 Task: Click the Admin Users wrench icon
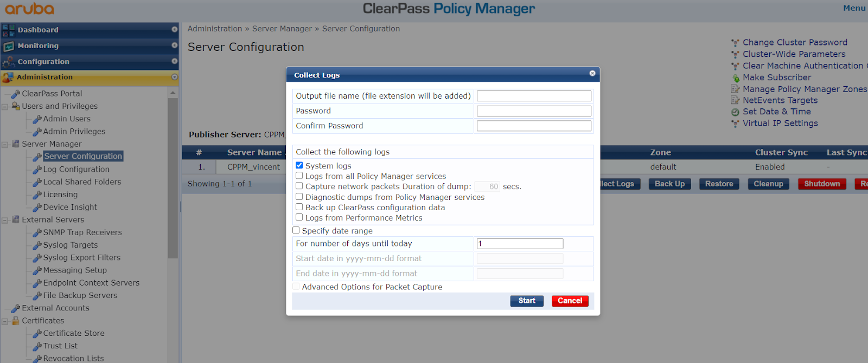[x=37, y=119]
